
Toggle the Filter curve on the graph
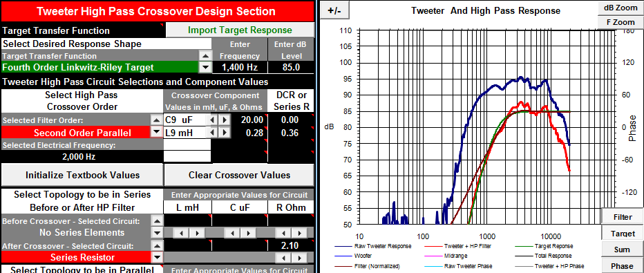click(x=623, y=217)
